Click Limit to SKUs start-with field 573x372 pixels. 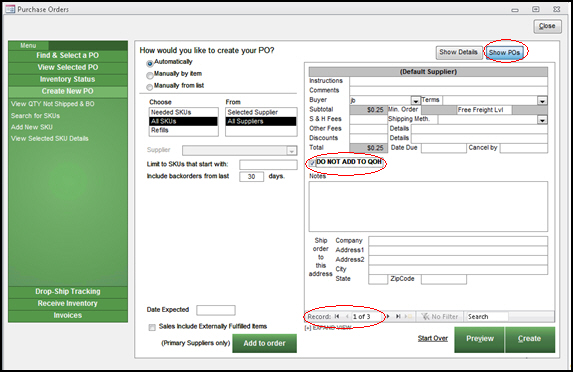[x=268, y=165]
